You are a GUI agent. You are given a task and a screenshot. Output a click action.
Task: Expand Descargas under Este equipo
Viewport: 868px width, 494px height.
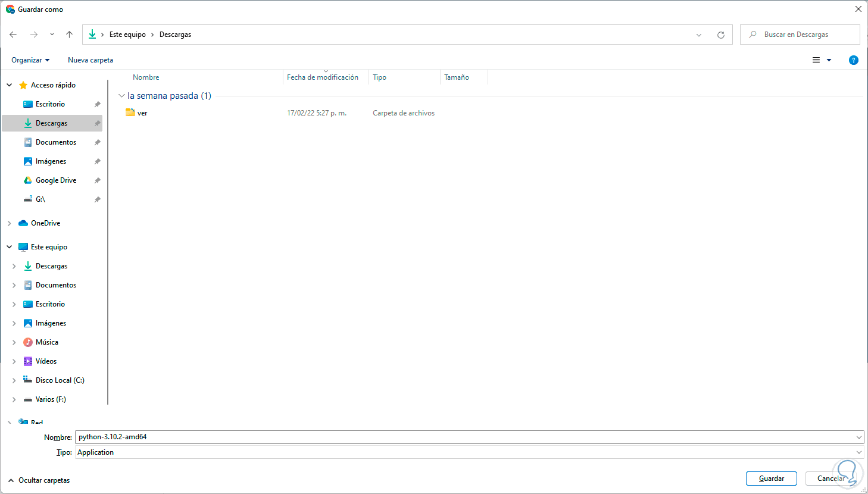(x=14, y=266)
